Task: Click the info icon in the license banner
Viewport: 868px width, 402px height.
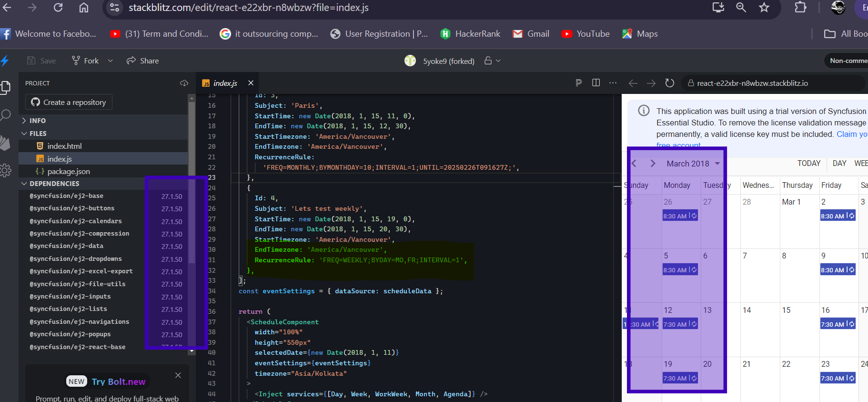Action: (644, 111)
